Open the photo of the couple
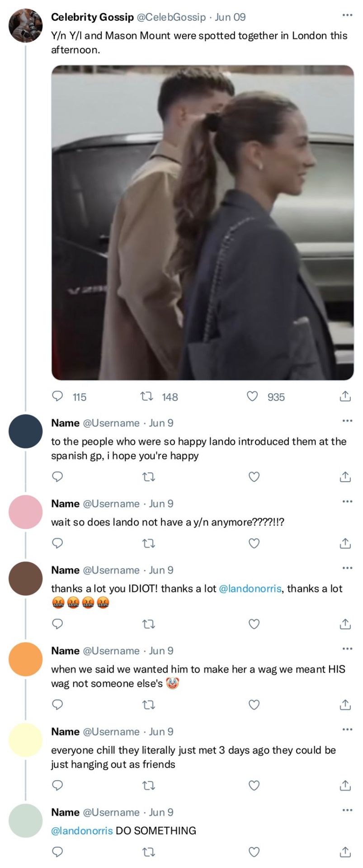 203,222
